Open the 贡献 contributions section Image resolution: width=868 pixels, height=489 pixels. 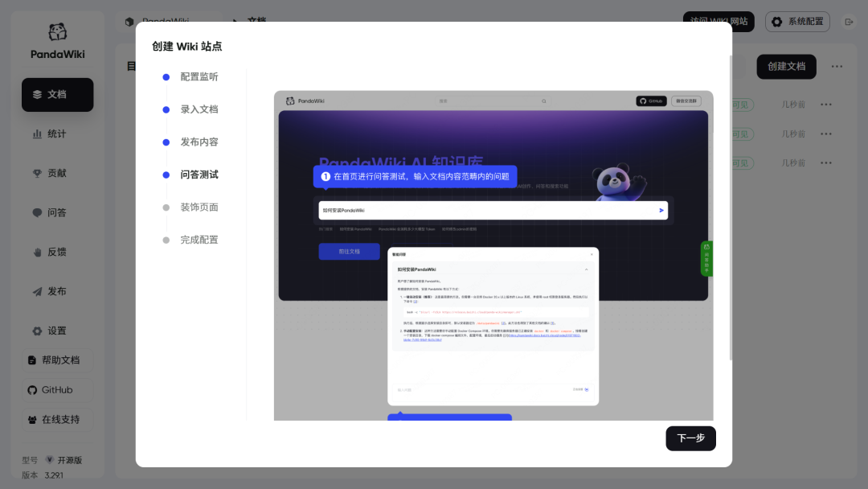[x=58, y=174]
